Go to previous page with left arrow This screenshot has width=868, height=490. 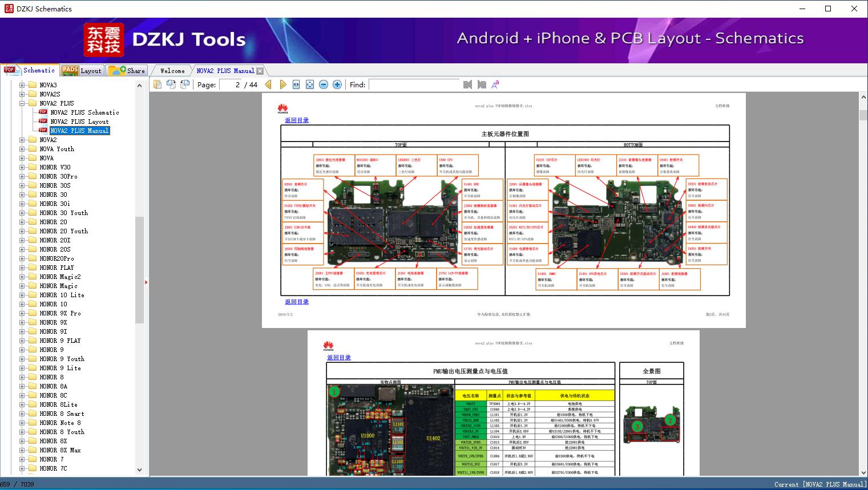pos(268,84)
